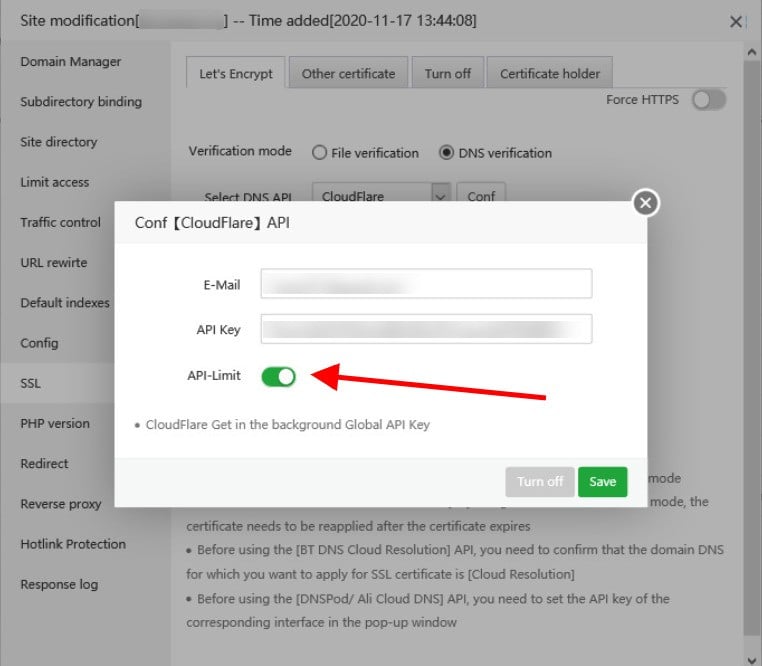The image size is (762, 666).
Task: Open Redirect settings
Action: click(x=44, y=464)
